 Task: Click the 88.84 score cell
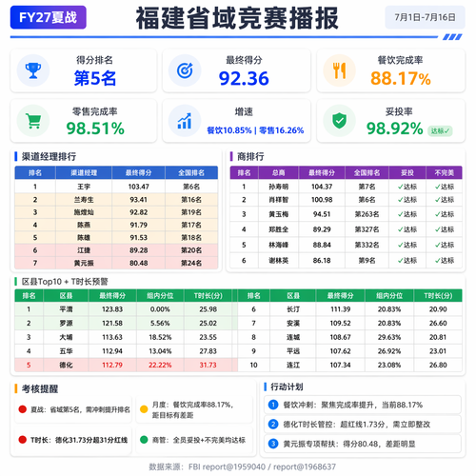pyautogui.click(x=322, y=245)
